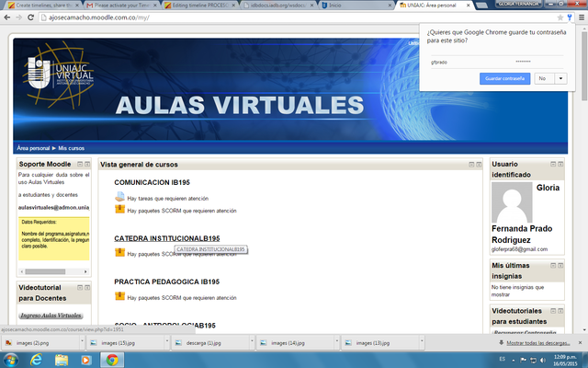Switch to the idbdocs.iadb.org tab
Image resolution: width=588 pixels, height=368 pixels.
pos(278,6)
